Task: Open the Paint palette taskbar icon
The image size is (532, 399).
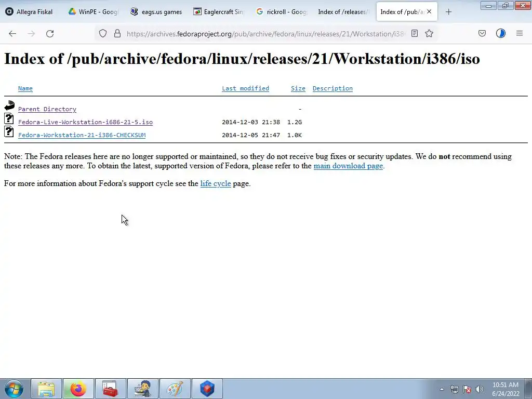Action: click(x=175, y=389)
